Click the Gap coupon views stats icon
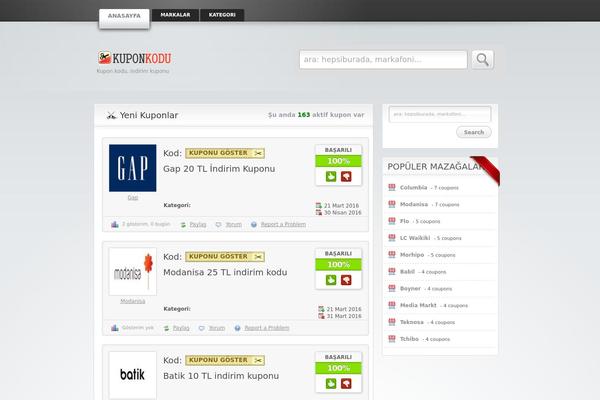The width and height of the screenshot is (600, 400). (115, 224)
